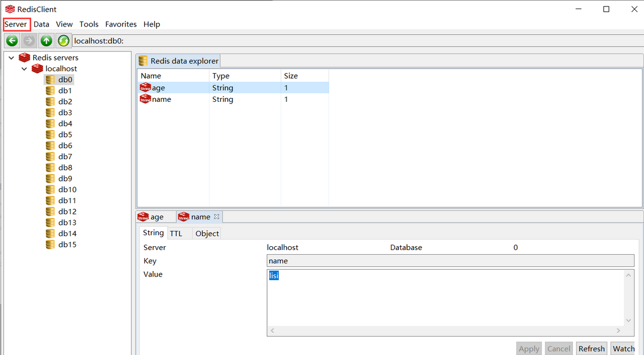Click the db3 database icon
644x355 pixels.
coord(50,112)
